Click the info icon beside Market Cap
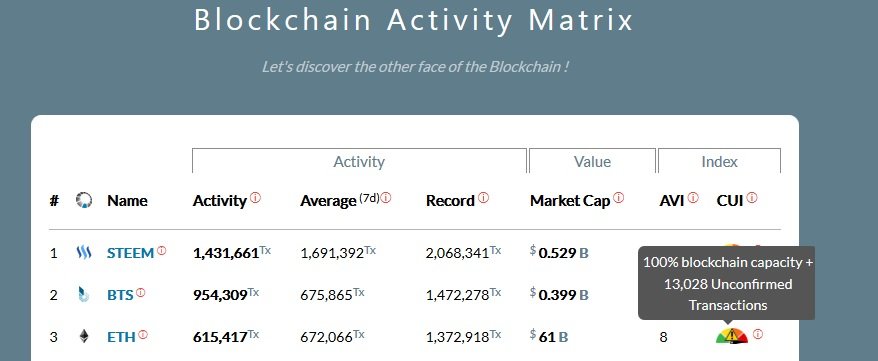This screenshot has width=878, height=361. (619, 197)
